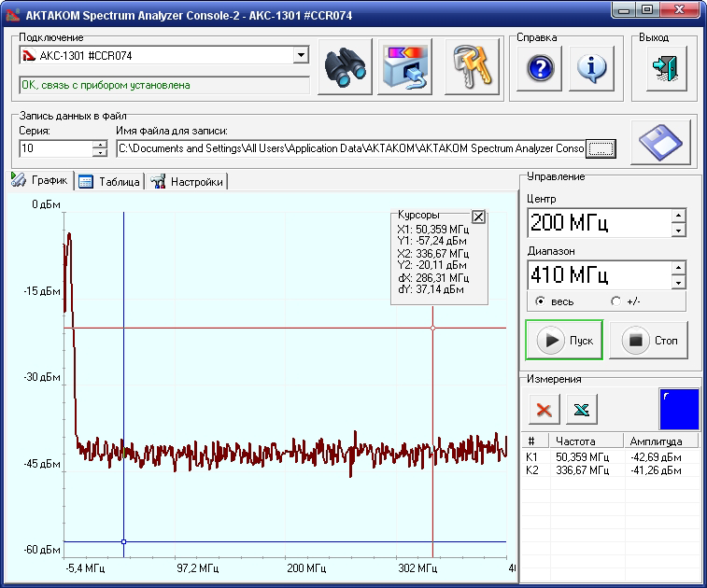Click the dX: 286,31 МГц readout
This screenshot has height=588, width=707.
[x=432, y=277]
